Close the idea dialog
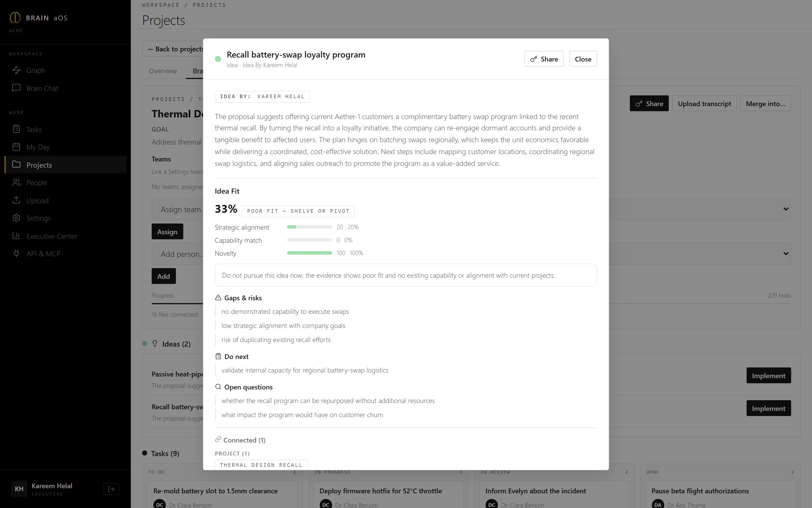The width and height of the screenshot is (812, 508). pyautogui.click(x=583, y=59)
